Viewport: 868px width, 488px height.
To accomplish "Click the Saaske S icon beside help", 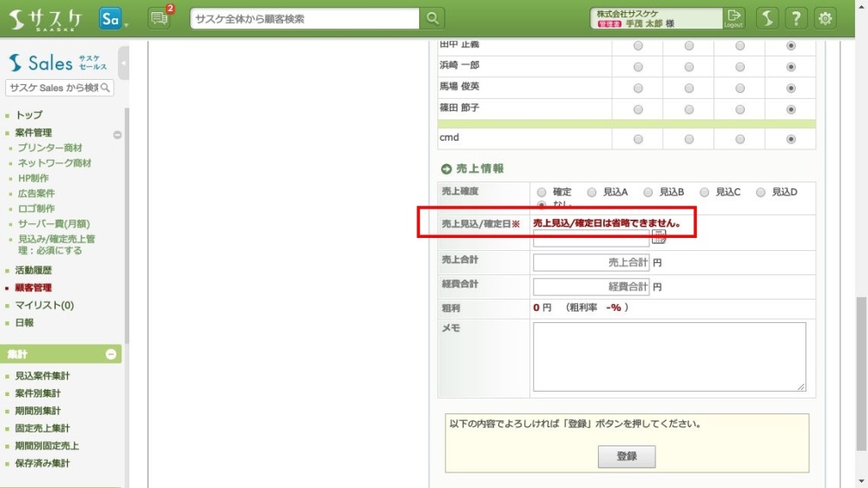I will [x=766, y=18].
